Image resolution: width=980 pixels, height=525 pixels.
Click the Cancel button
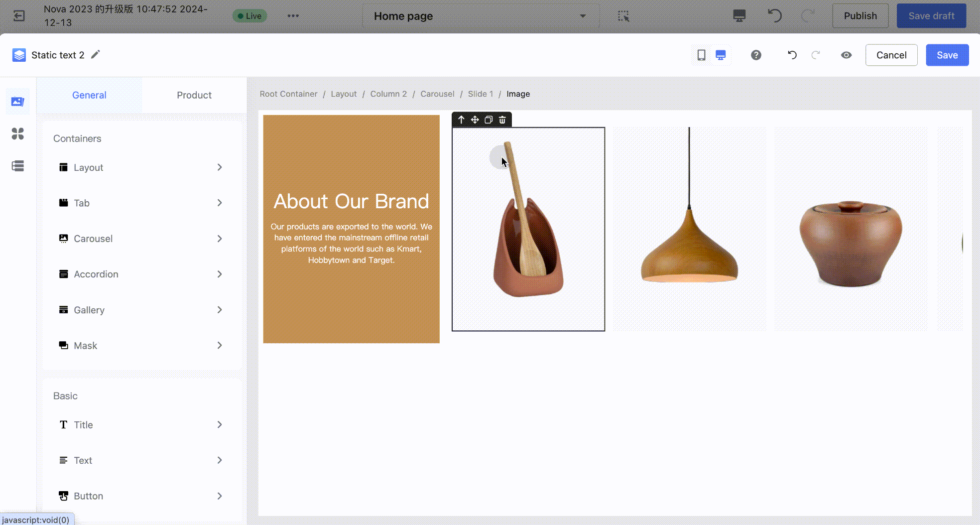point(891,55)
